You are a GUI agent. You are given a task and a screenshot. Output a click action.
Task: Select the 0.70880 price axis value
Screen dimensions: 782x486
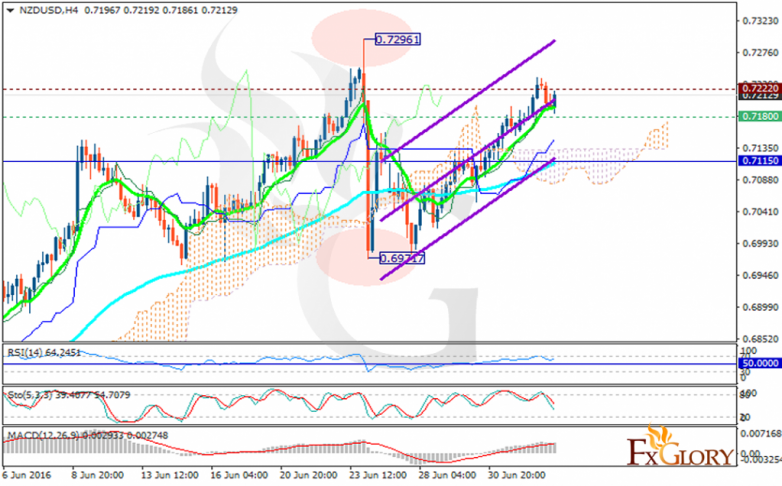pyautogui.click(x=761, y=180)
